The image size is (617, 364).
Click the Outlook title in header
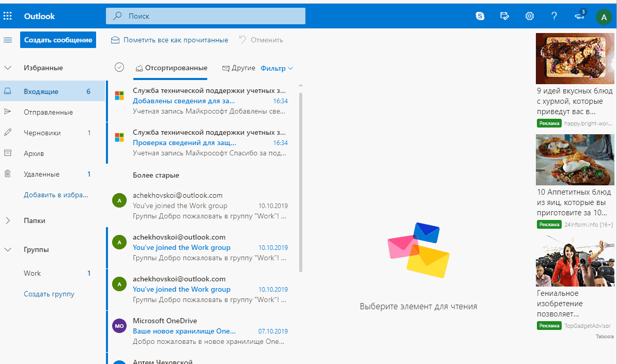point(39,16)
